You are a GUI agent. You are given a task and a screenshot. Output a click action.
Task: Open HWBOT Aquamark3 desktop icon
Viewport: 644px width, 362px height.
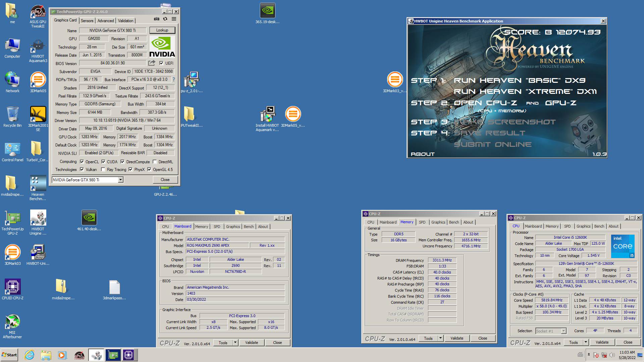[38, 51]
